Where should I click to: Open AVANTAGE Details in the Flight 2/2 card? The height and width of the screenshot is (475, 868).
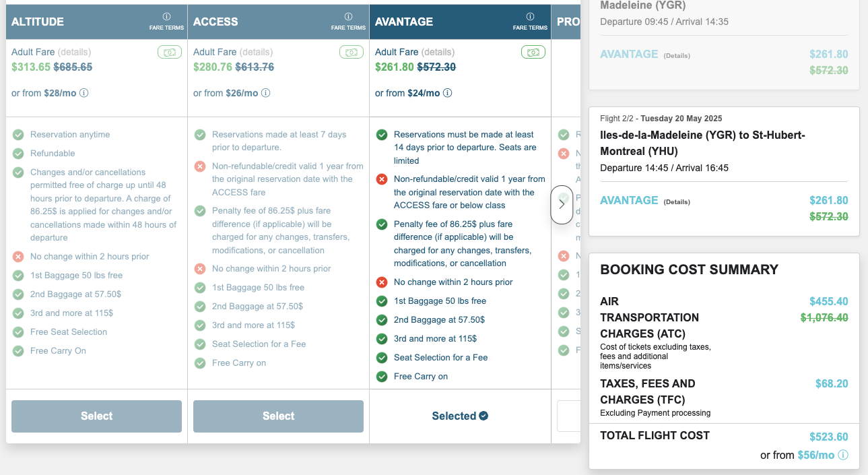coord(677,202)
